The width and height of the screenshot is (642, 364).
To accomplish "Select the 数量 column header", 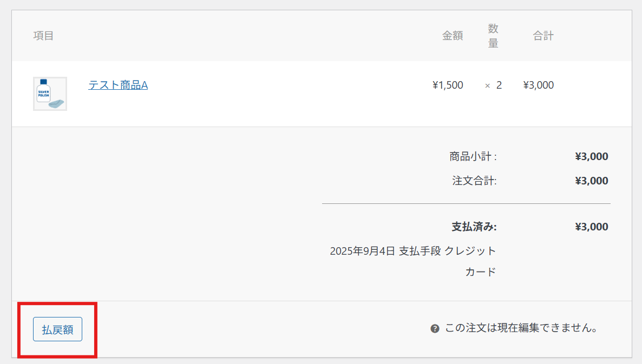I will (493, 36).
